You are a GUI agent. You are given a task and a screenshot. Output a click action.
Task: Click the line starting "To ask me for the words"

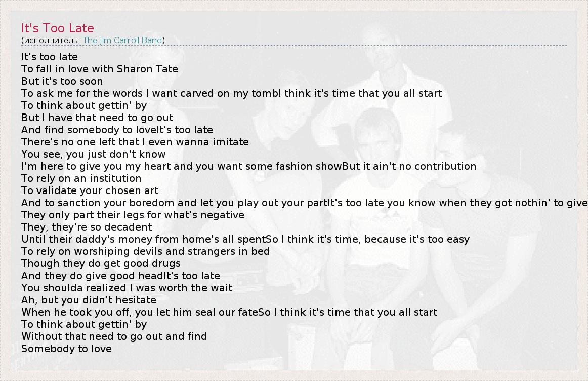pyautogui.click(x=231, y=93)
